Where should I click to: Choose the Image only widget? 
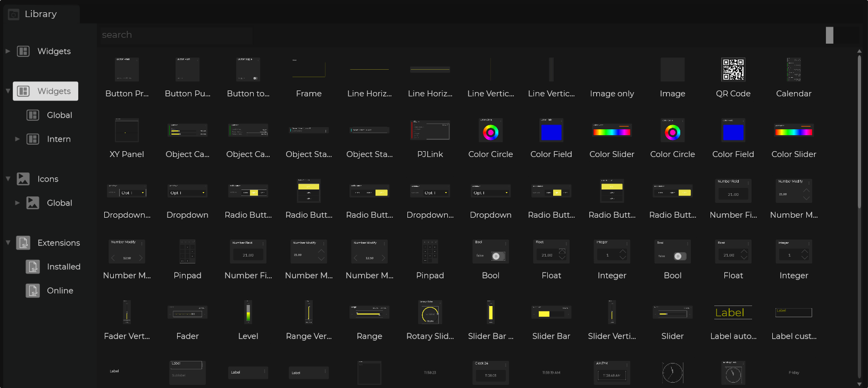(x=612, y=78)
